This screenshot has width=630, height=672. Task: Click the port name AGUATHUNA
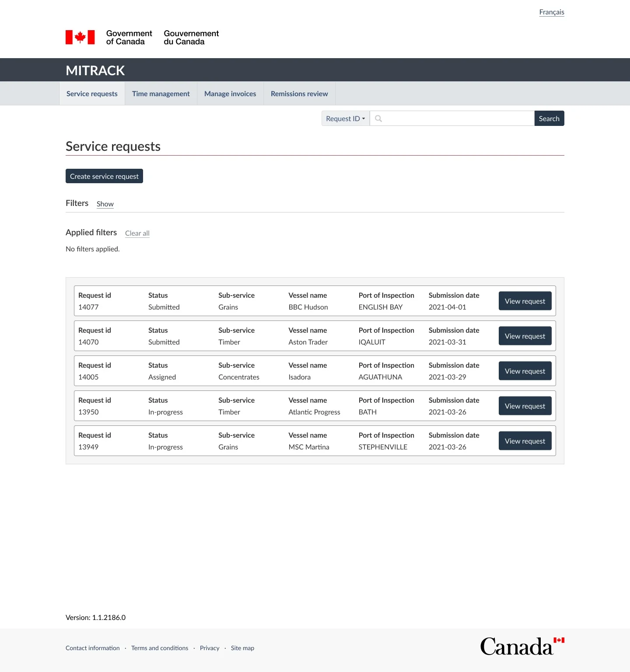pos(380,377)
